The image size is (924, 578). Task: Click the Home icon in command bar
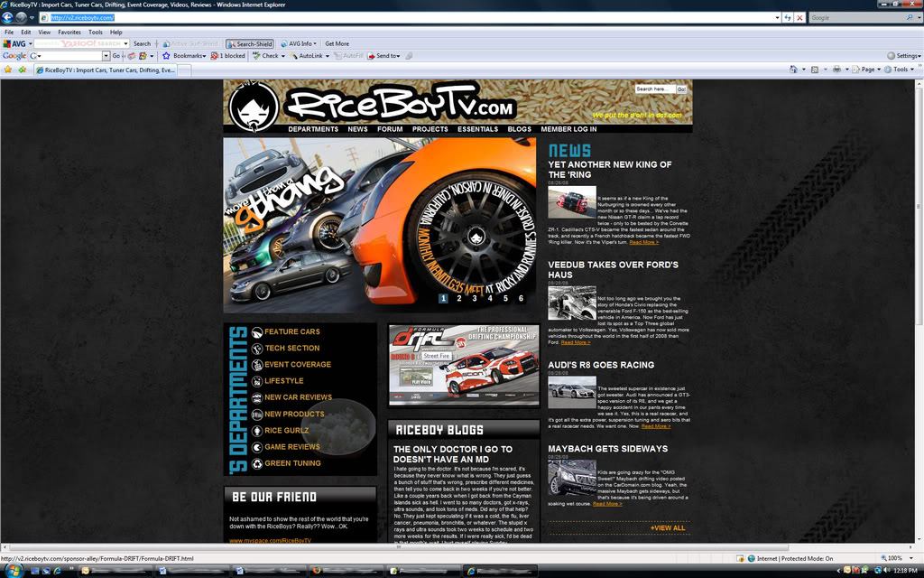[x=794, y=70]
